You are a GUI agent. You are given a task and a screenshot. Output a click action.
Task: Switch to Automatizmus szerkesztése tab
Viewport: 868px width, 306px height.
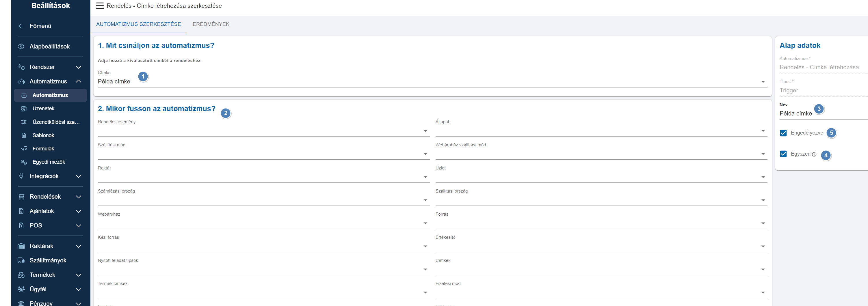pos(138,24)
